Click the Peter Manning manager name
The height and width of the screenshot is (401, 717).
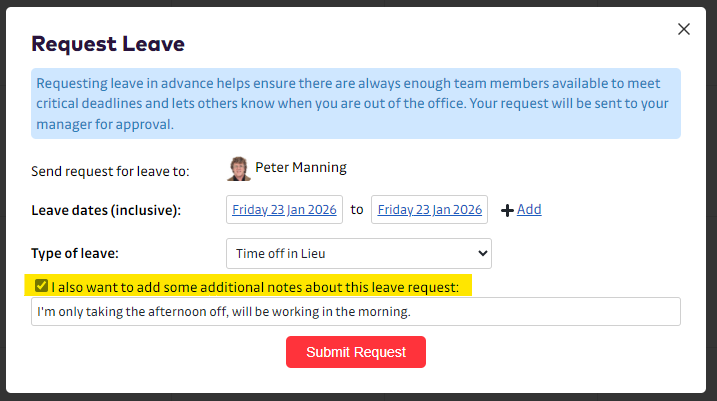(x=301, y=168)
